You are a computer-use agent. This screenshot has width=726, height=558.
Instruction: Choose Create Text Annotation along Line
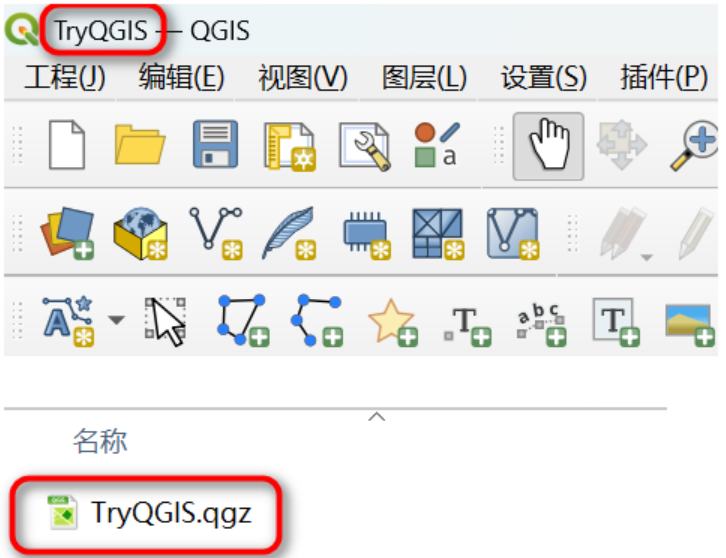[x=541, y=324]
